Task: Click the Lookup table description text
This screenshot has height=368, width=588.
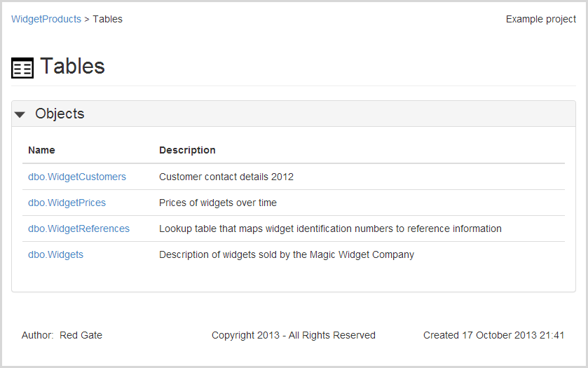Action: pyautogui.click(x=330, y=229)
